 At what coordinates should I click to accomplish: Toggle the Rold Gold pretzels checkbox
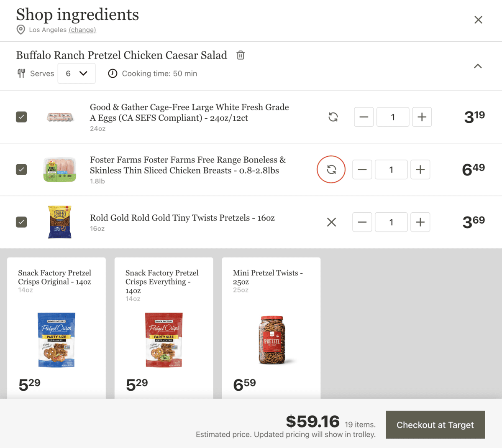point(21,222)
